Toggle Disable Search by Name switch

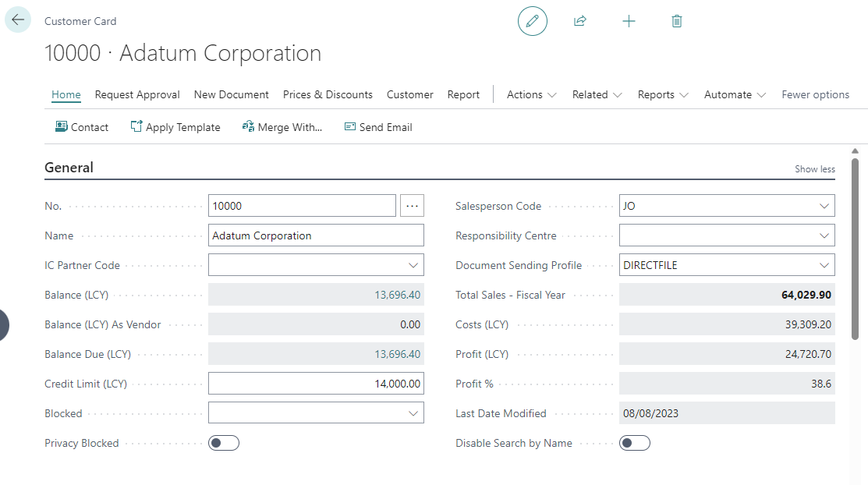click(635, 443)
